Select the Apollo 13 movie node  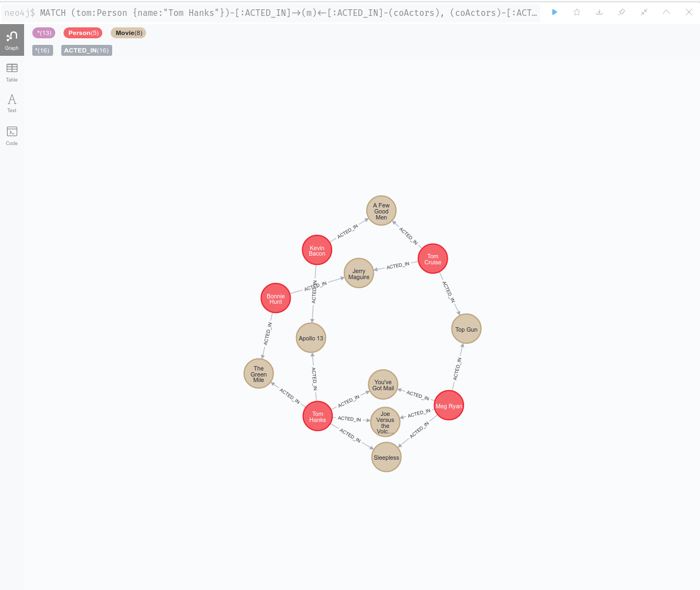(311, 338)
